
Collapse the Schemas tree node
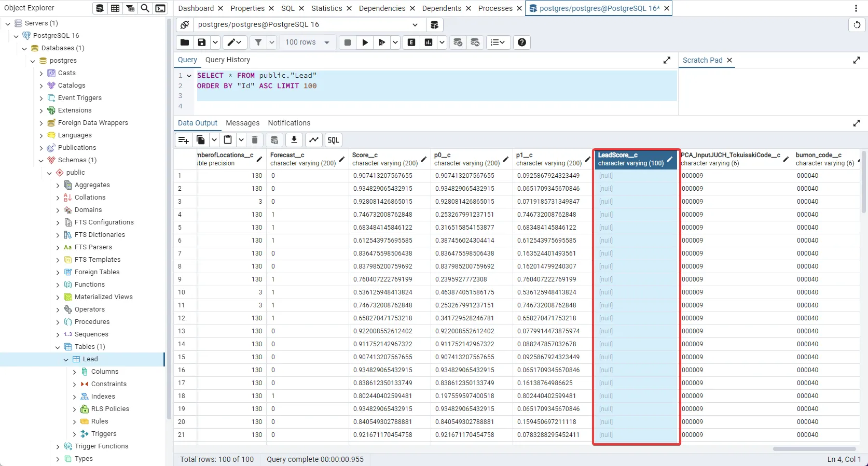(41, 160)
